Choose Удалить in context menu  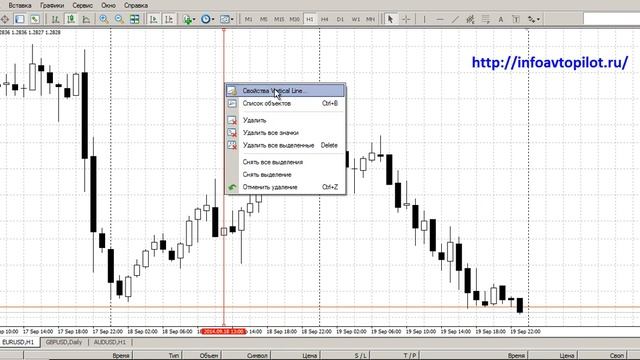pos(285,120)
